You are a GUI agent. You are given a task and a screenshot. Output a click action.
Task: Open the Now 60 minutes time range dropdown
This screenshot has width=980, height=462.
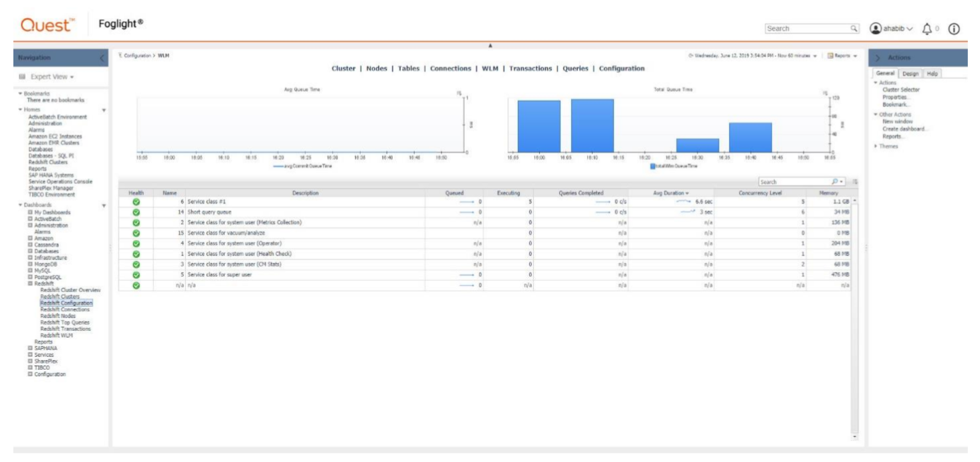pyautogui.click(x=815, y=56)
